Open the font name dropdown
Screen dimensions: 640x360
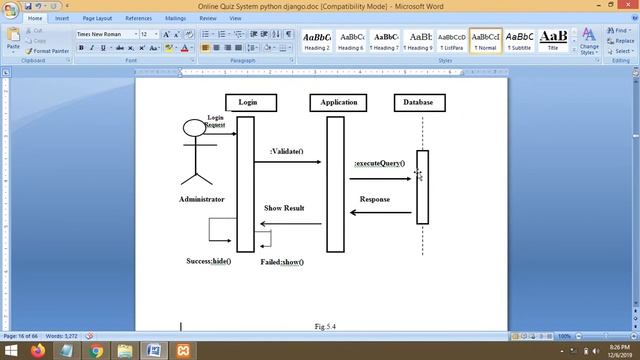[136, 34]
